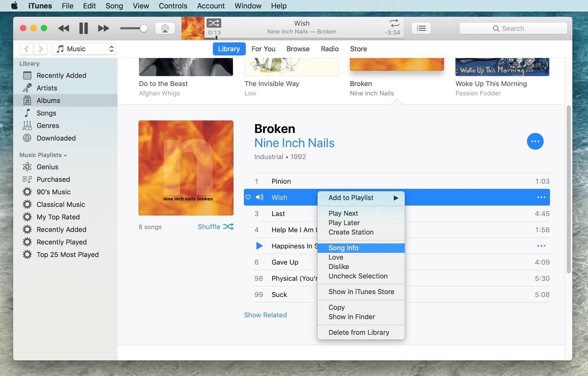Switch to the For You tab

[x=263, y=49]
